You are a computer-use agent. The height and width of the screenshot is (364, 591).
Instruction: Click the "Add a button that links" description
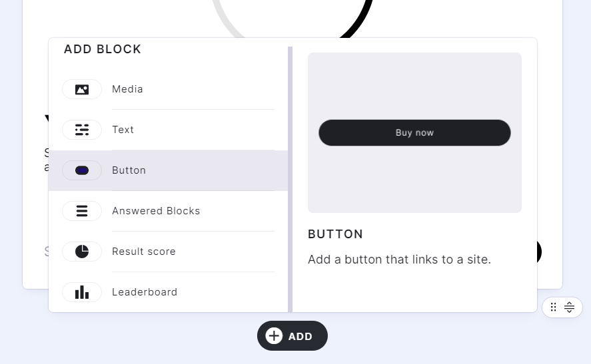pos(399,260)
